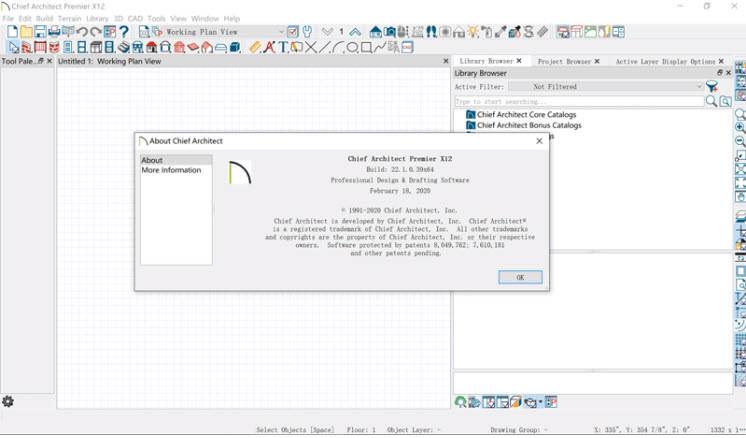Viewport: 746px width, 438px height.
Task: Click the library search magnifier icon
Action: pos(711,102)
